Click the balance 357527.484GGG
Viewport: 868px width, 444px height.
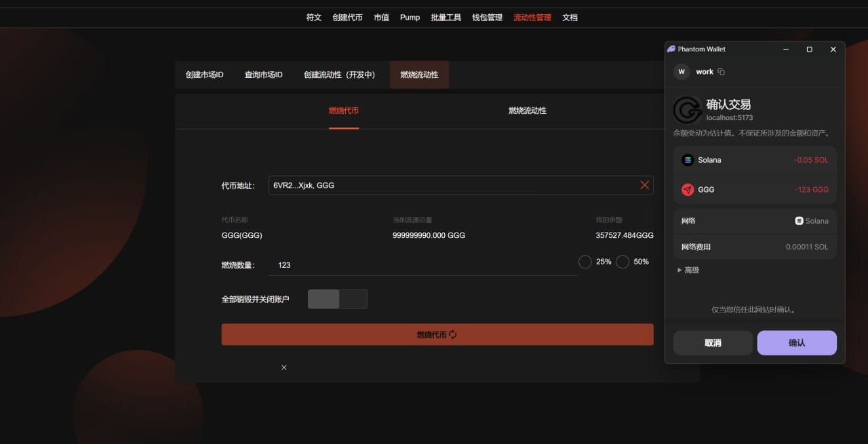click(625, 235)
